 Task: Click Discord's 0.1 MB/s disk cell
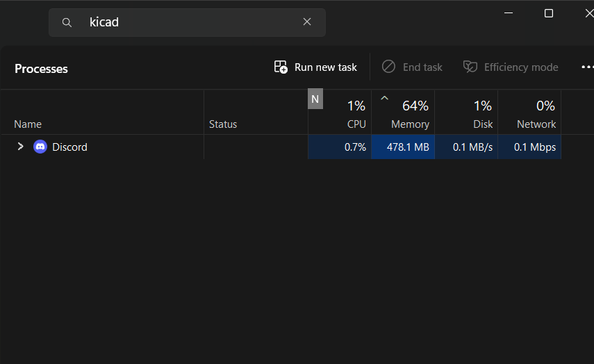coord(466,147)
